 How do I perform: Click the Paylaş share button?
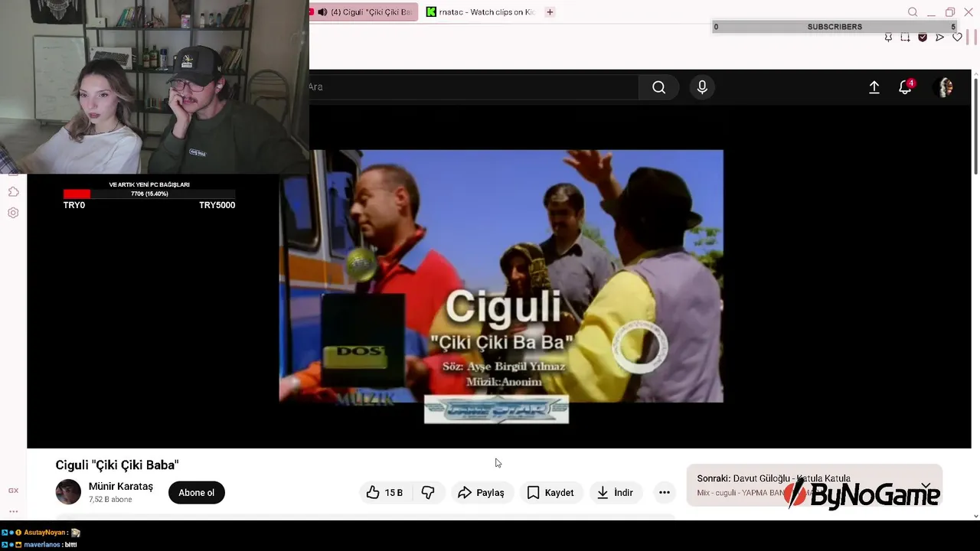pyautogui.click(x=482, y=493)
